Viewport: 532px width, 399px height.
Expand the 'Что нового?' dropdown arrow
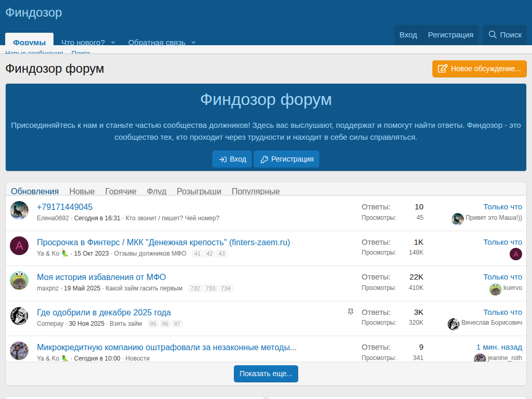click(113, 43)
